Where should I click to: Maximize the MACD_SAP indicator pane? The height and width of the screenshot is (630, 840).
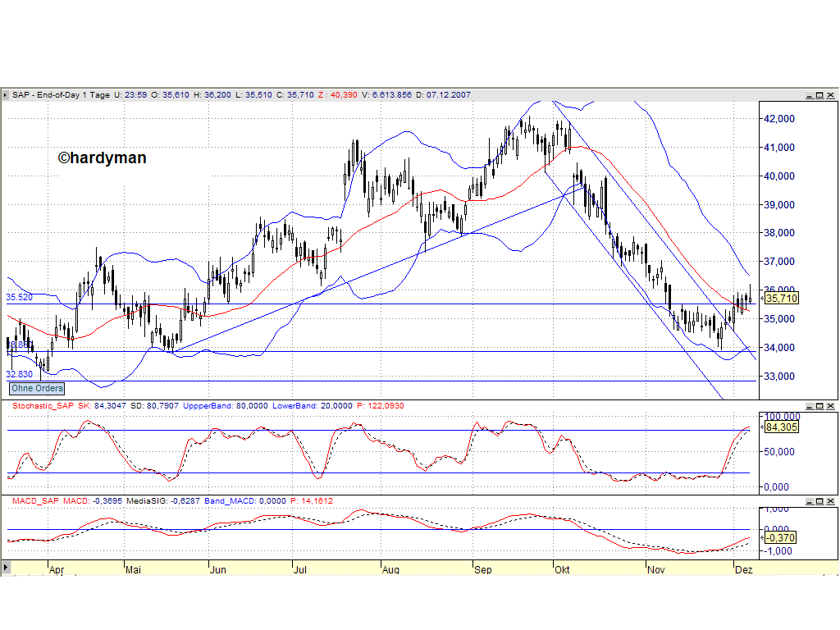pyautogui.click(x=819, y=501)
